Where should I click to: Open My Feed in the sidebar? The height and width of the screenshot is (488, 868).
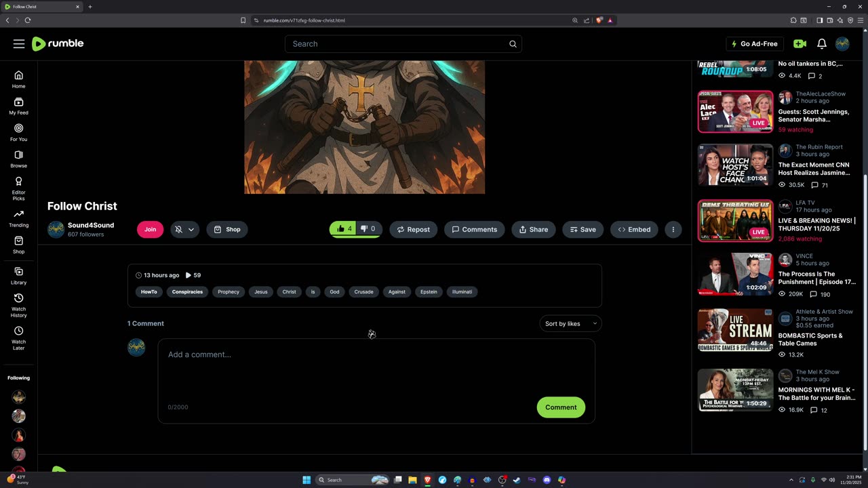click(18, 106)
